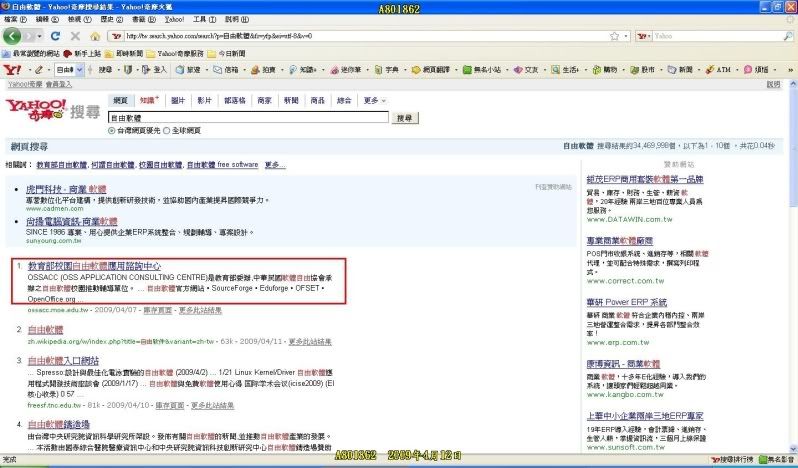Click the 更多... related keywords link
798x468 pixels.
pyautogui.click(x=275, y=165)
